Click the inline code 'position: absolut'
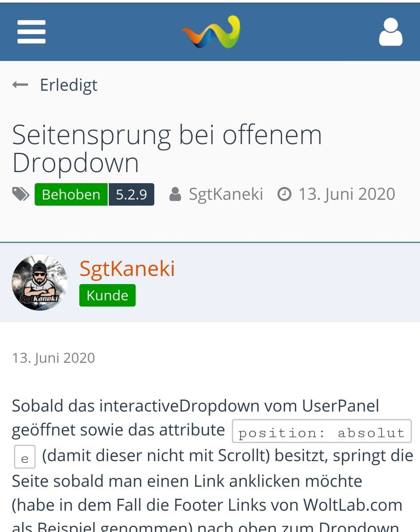 (x=322, y=432)
